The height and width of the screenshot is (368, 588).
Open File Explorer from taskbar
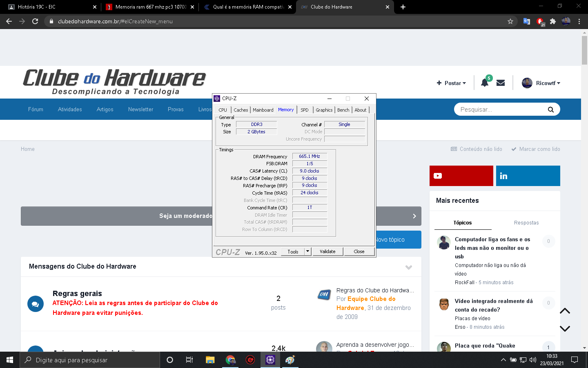(210, 360)
